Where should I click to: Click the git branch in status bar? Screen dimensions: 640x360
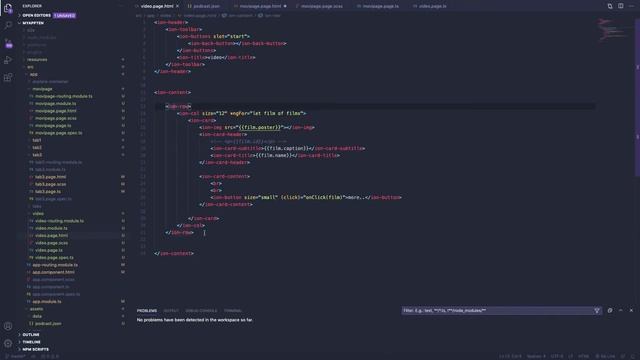tap(16, 356)
